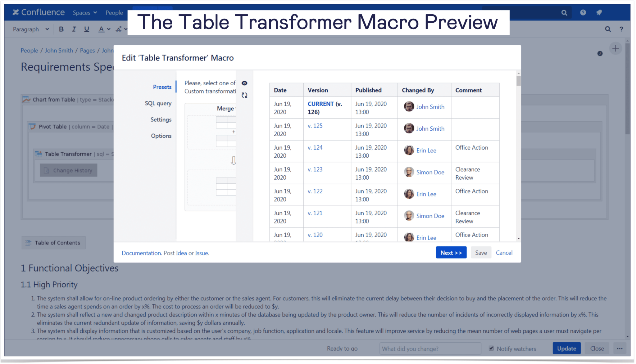
Task: Click the Spaces dropdown in top navigation
Action: pos(84,13)
